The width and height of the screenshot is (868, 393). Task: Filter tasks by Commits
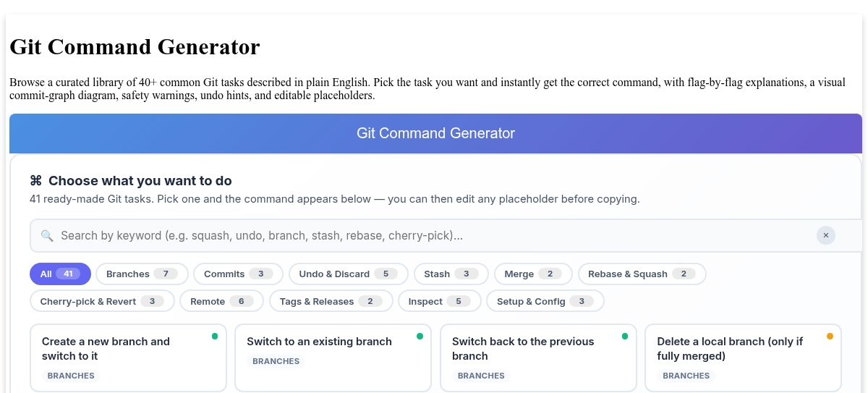238,274
